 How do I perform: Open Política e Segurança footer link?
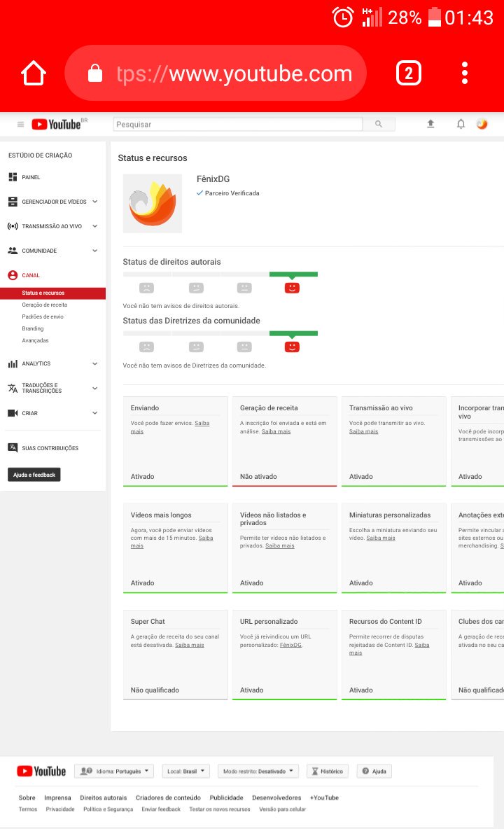tap(108, 809)
